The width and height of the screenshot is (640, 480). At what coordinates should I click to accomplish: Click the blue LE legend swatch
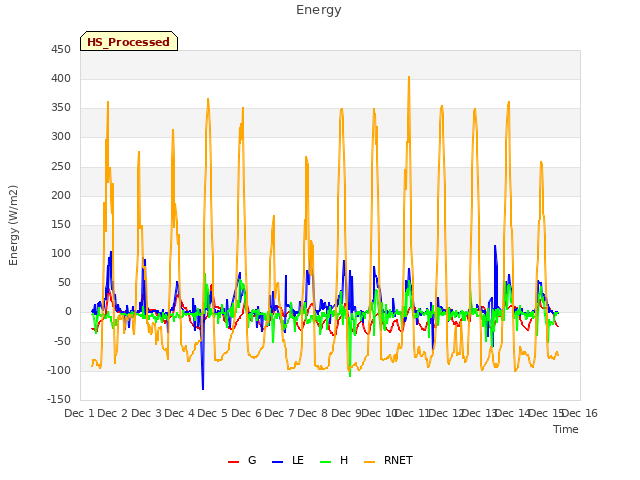click(x=277, y=462)
